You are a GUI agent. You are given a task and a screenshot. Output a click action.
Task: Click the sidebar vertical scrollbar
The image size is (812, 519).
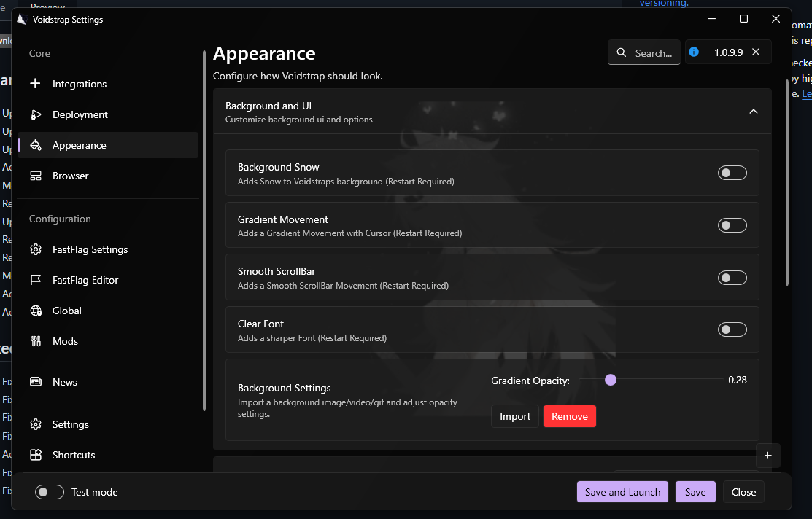click(x=204, y=230)
